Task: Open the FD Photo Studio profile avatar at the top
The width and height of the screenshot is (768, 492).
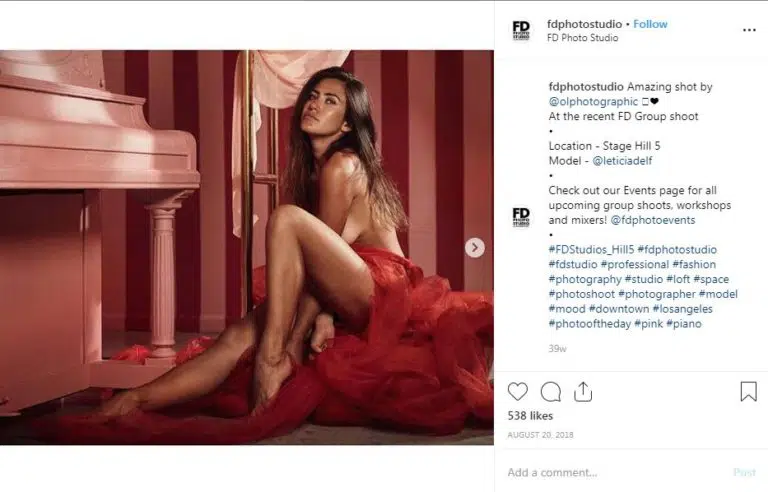Action: click(521, 30)
